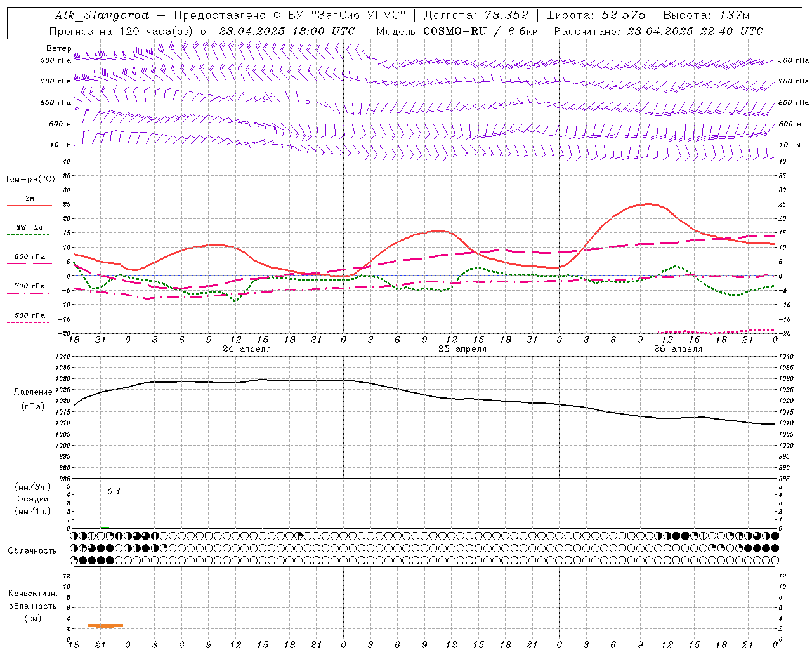Click the '(мм/1ч.)' precipitation unit label
812x650 pixels.
point(33,511)
